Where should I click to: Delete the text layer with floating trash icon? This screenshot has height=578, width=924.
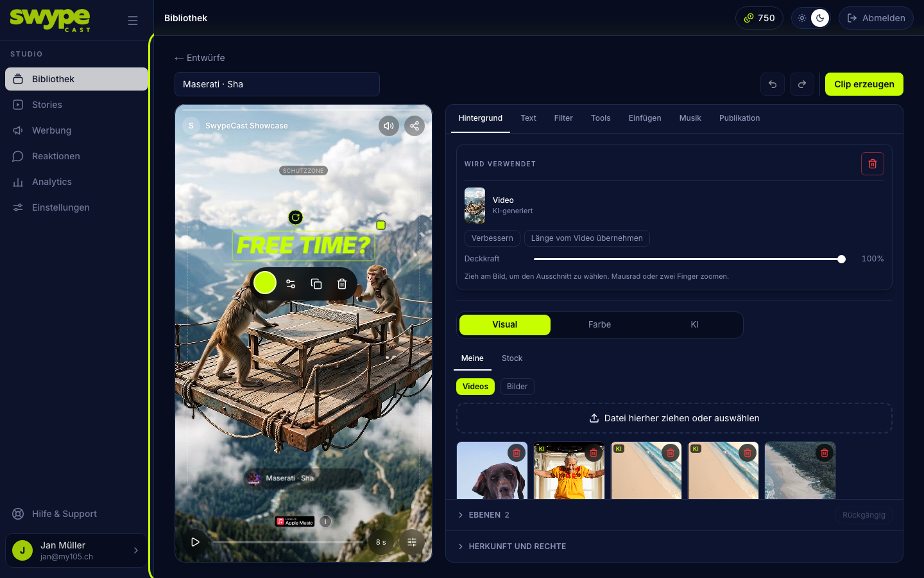tap(342, 284)
